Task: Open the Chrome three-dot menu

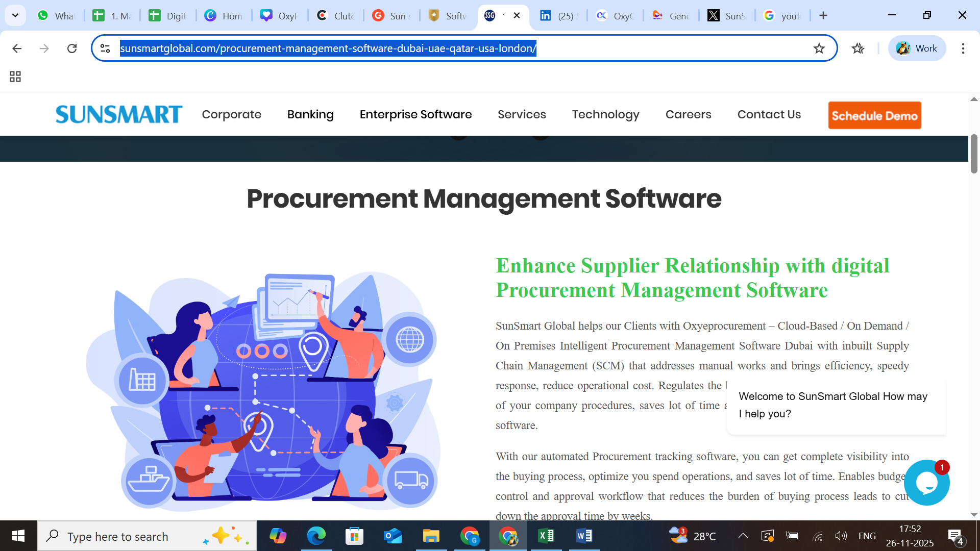Action: point(963,48)
